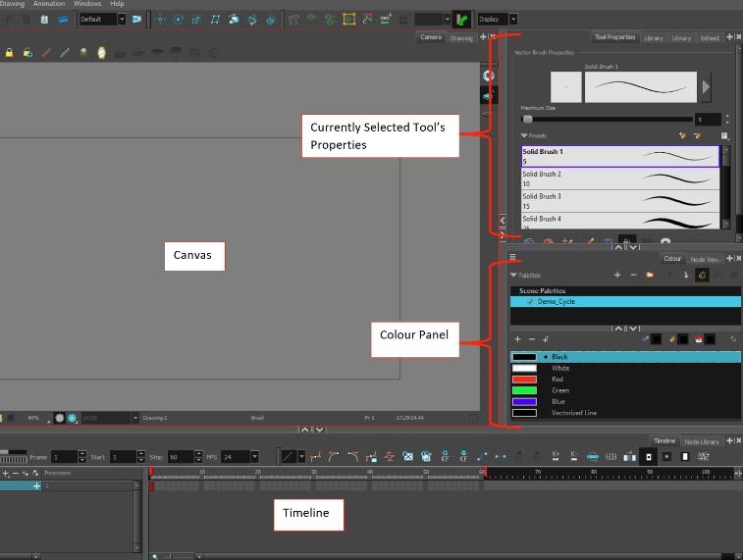
Task: Click the paste clipboard icon in top toolbar
Action: click(44, 20)
